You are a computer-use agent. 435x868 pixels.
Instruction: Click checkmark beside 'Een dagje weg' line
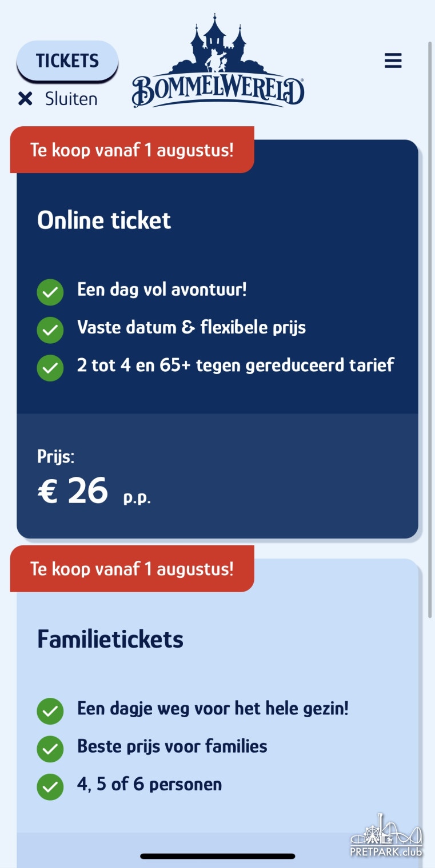point(50,712)
